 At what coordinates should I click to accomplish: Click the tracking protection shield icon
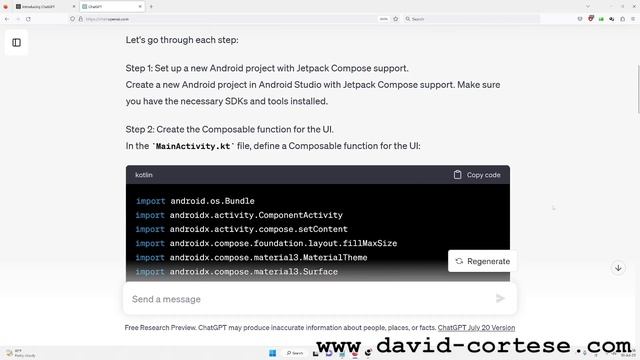pyautogui.click(x=72, y=19)
